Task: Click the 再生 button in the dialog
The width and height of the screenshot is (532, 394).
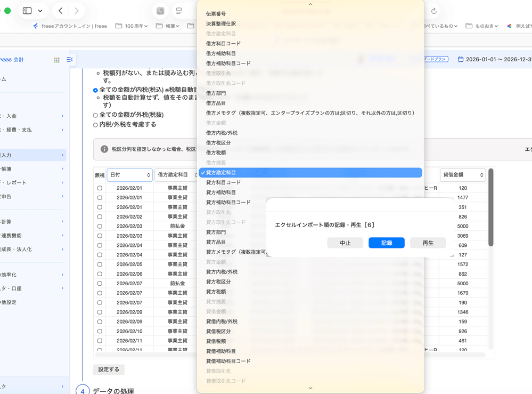Action: point(428,243)
